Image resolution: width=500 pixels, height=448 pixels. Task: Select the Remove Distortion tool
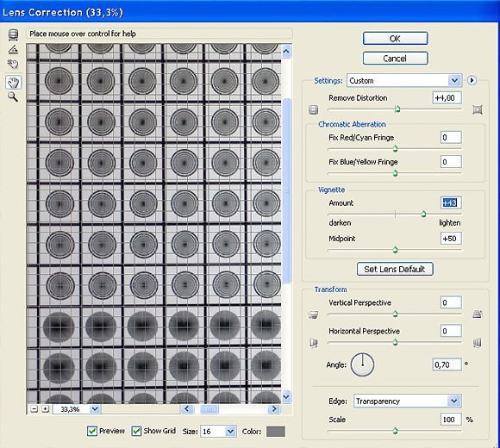click(x=13, y=34)
